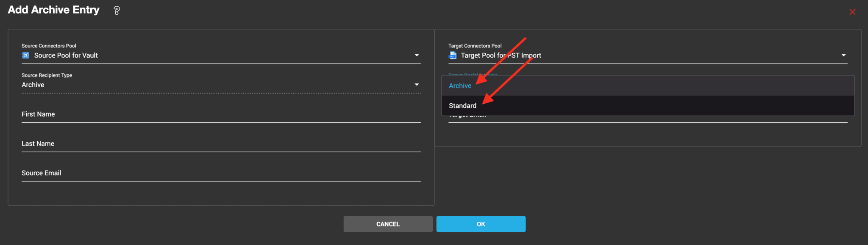Choose the Standard recipient type option
Screen dimensions: 868x245
(648, 106)
